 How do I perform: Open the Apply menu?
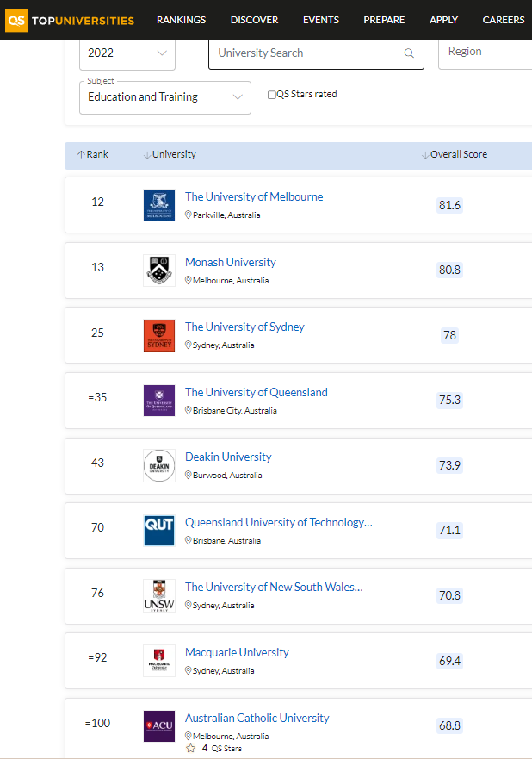click(443, 20)
